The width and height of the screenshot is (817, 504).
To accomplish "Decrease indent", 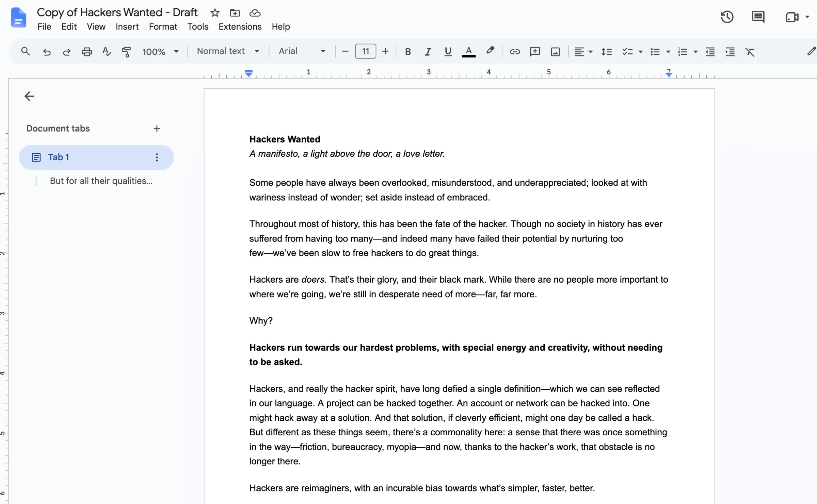I will pos(710,52).
